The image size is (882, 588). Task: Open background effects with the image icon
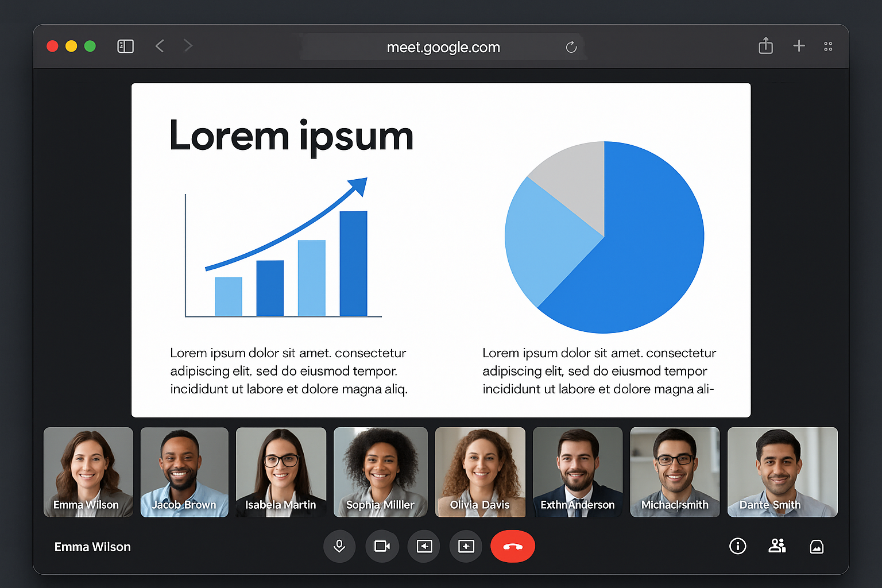pos(818,546)
